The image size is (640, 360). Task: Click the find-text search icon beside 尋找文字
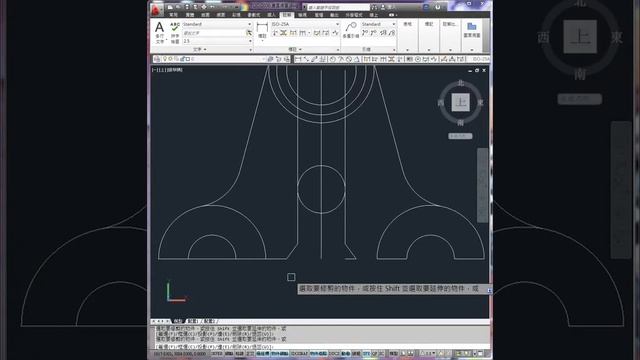tap(249, 33)
